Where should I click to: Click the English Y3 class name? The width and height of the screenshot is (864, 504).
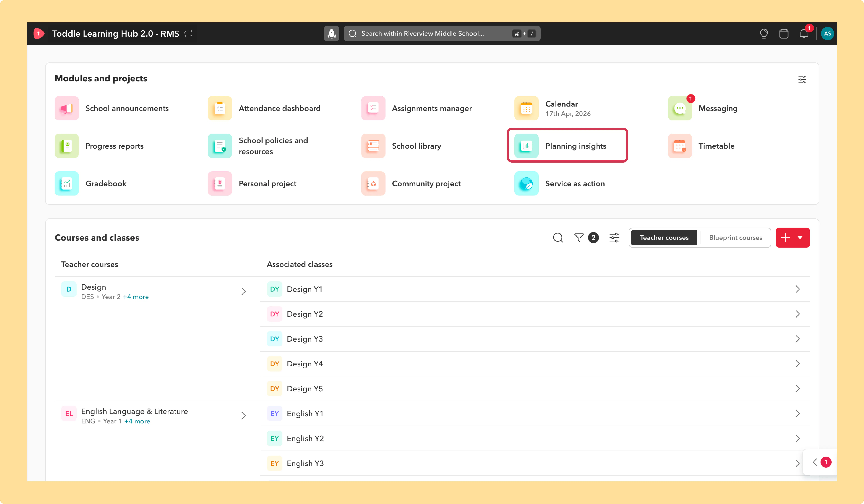[305, 463]
